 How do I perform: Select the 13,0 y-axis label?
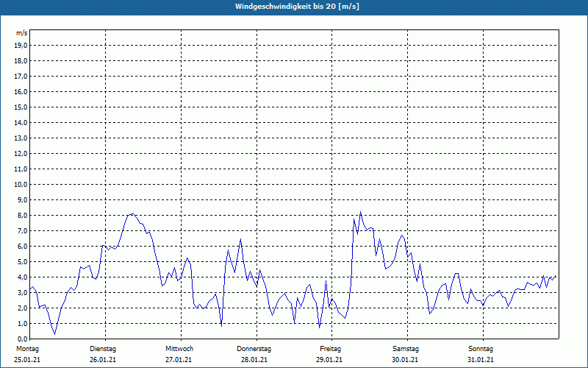click(21, 138)
